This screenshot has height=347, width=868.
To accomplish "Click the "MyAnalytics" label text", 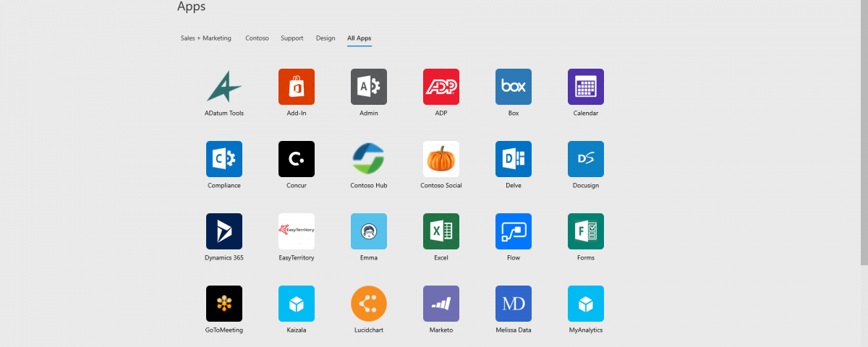I will (586, 330).
